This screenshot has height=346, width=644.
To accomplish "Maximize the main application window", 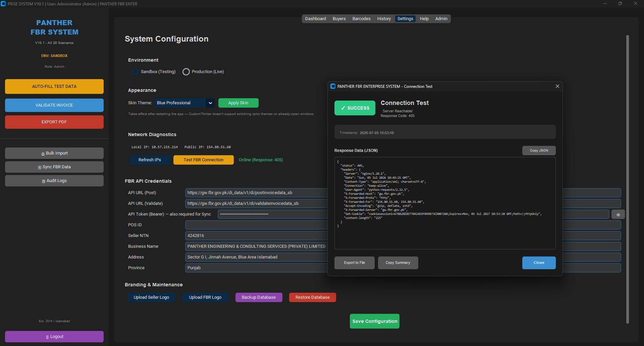I will (x=620, y=4).
